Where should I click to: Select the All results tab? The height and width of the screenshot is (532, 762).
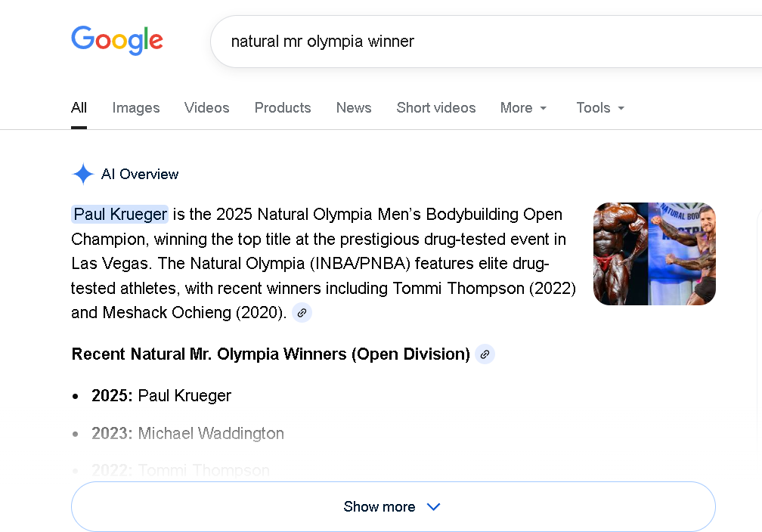pos(79,107)
